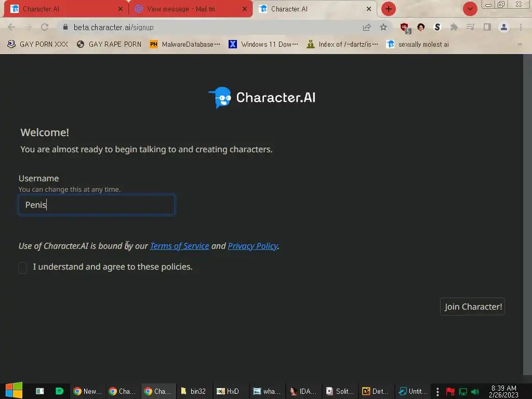The width and height of the screenshot is (532, 399).
Task: Click the red flag tray icon
Action: point(450,392)
